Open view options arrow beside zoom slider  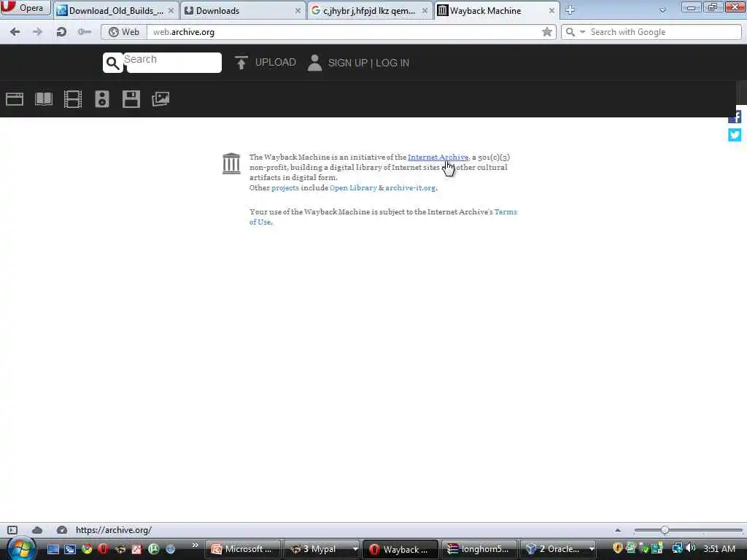tap(617, 530)
